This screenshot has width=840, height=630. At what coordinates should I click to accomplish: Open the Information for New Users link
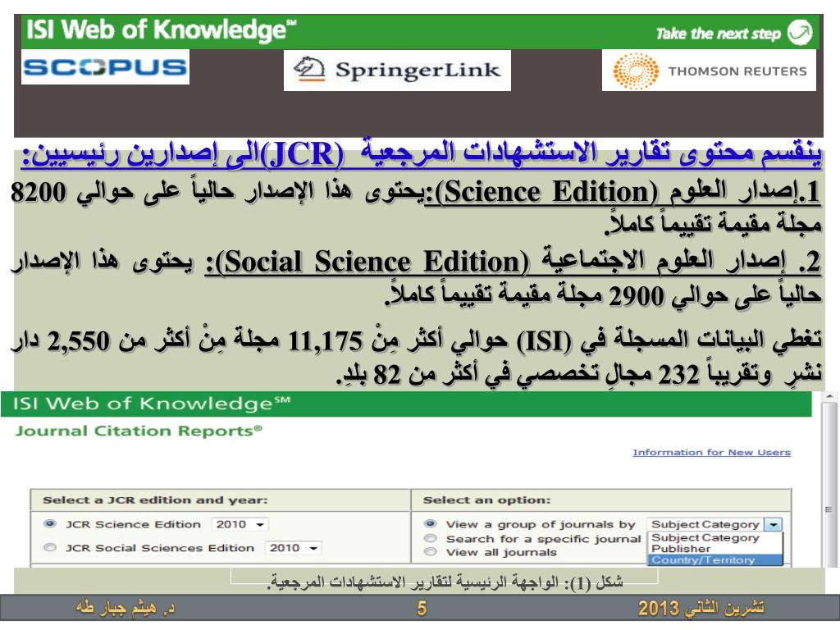click(711, 452)
